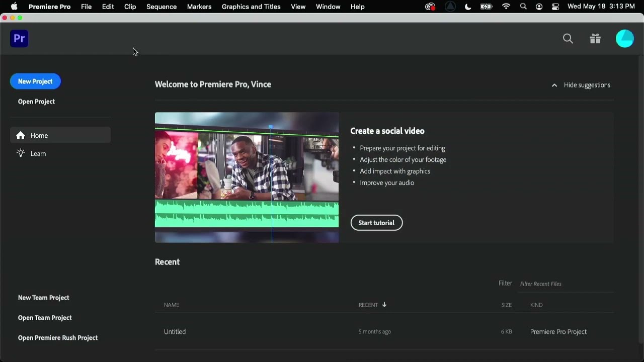This screenshot has width=644, height=362.
Task: Click Open Team Project
Action: click(45, 318)
